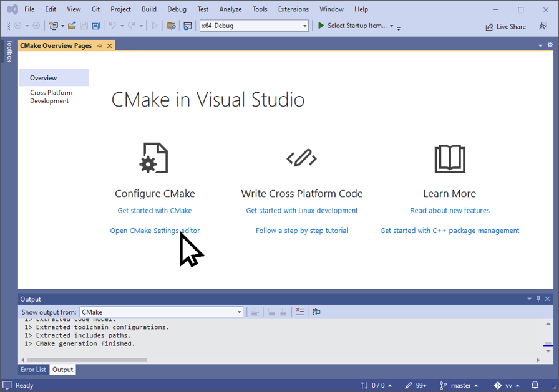Open the Debug menu

tap(177, 9)
